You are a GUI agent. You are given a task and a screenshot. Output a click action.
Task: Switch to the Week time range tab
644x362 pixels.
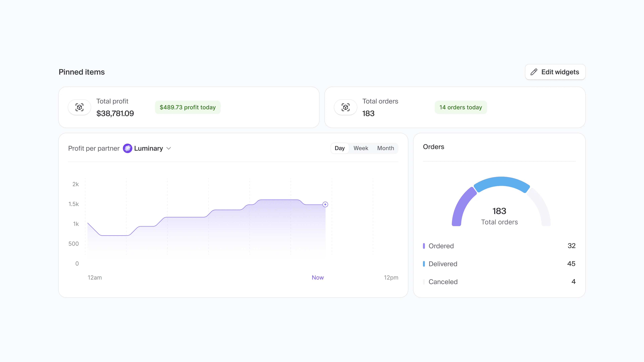(x=361, y=148)
